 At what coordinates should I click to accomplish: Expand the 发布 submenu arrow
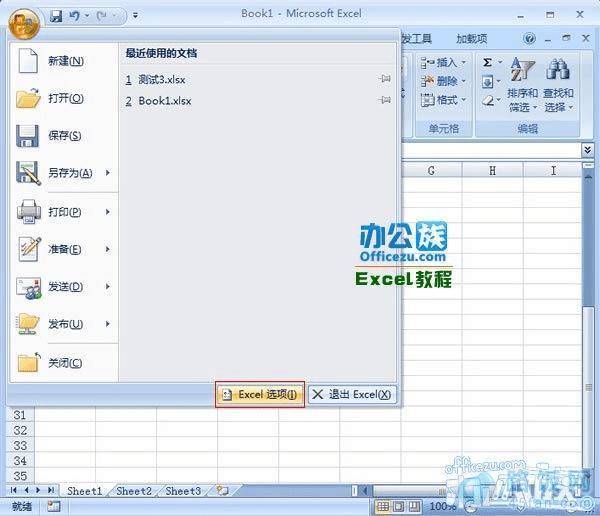(108, 324)
